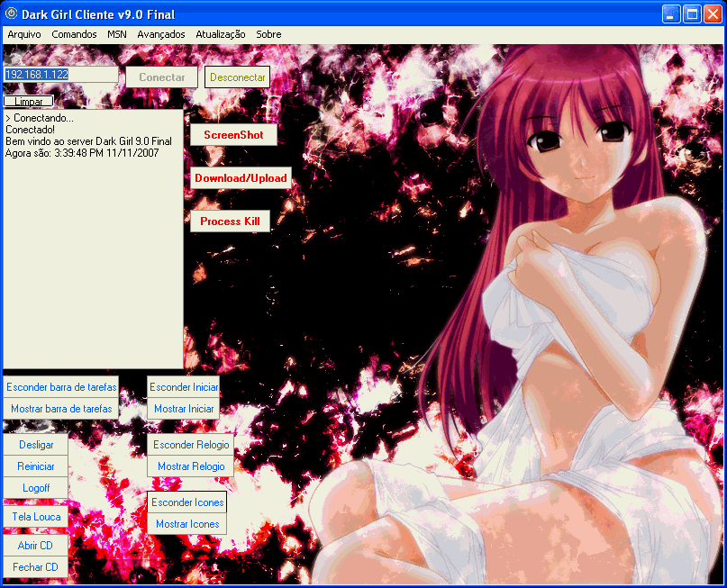This screenshot has height=588, width=727.
Task: Capture a remote ScreenShot
Action: tap(232, 134)
